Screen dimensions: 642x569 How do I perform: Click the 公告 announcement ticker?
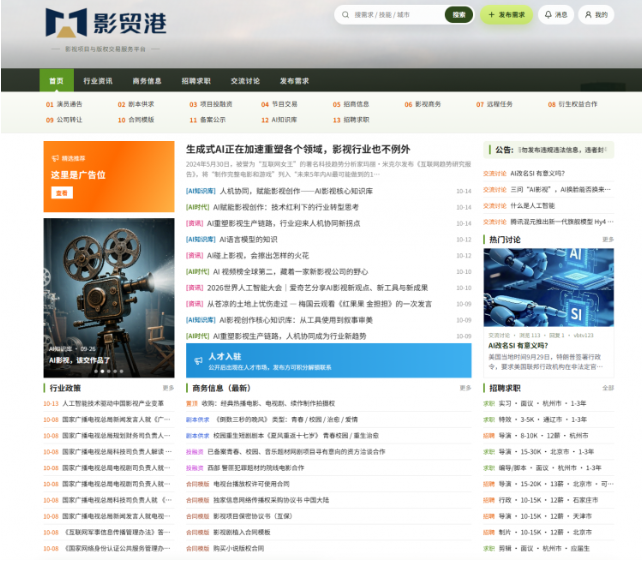[x=549, y=150]
